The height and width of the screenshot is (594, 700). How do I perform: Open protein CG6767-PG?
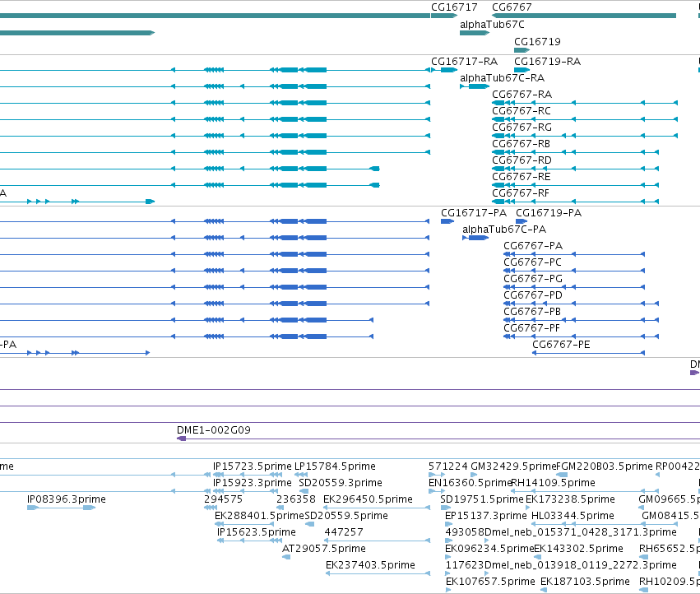tap(532, 279)
